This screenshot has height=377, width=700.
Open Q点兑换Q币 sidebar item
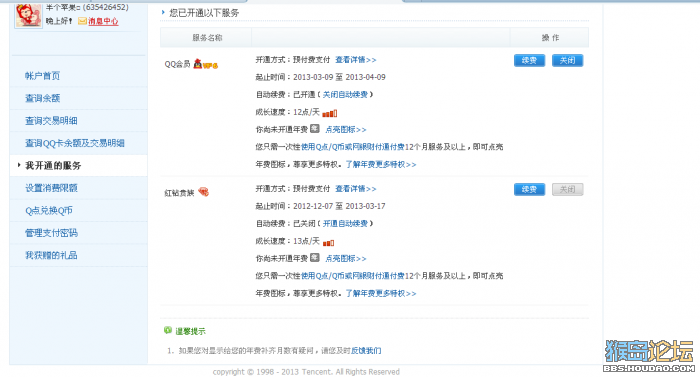point(49,210)
